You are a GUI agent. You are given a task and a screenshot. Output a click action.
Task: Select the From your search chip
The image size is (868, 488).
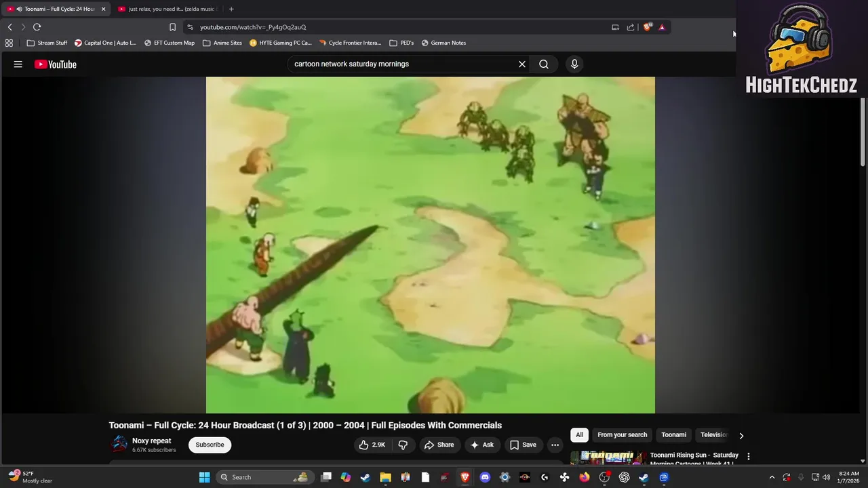(x=622, y=434)
